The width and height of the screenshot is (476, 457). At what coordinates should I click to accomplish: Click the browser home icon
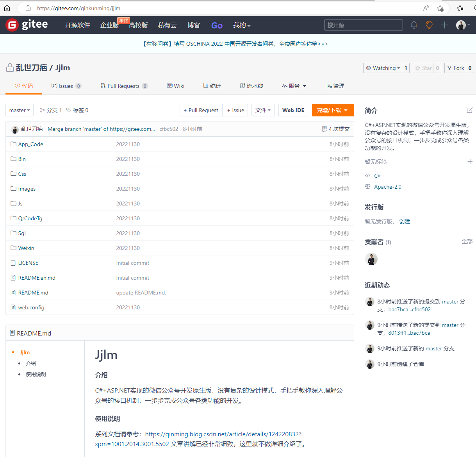tap(7, 8)
